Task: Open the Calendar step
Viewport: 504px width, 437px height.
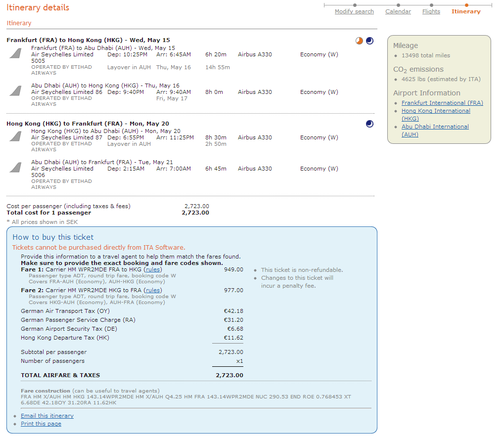Action: pyautogui.click(x=398, y=11)
